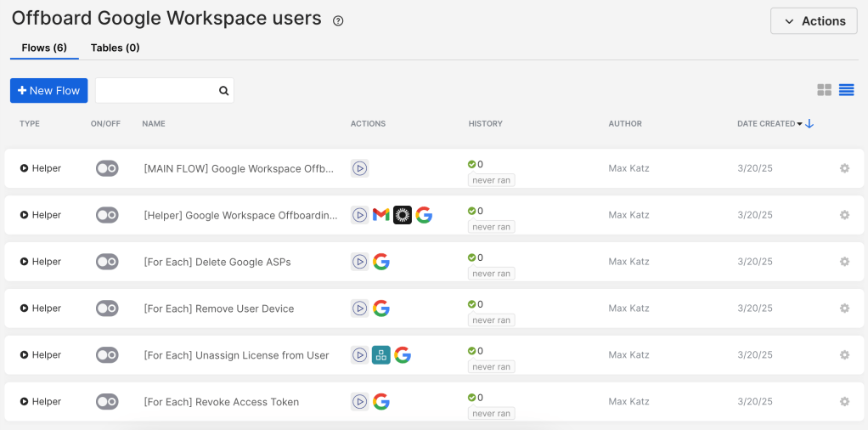Viewport: 868px width, 430px height.
Task: Open For Each Remove User Device flow
Action: pos(218,308)
